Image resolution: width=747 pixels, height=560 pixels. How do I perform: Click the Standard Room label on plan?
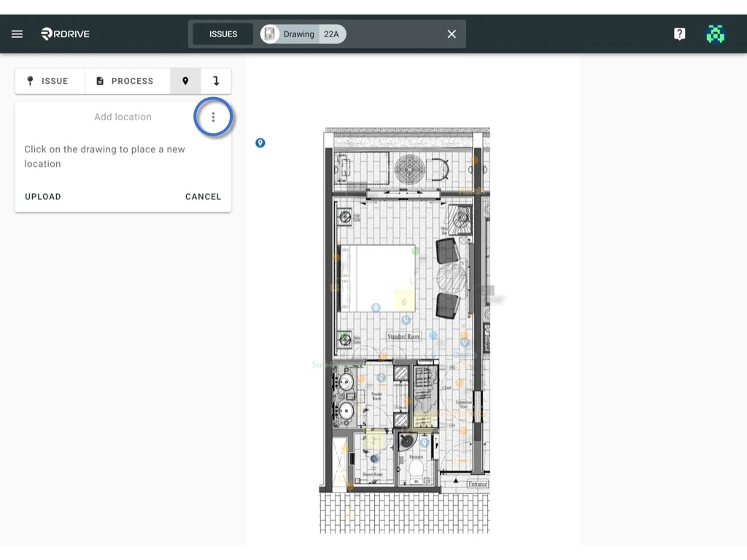(403, 336)
